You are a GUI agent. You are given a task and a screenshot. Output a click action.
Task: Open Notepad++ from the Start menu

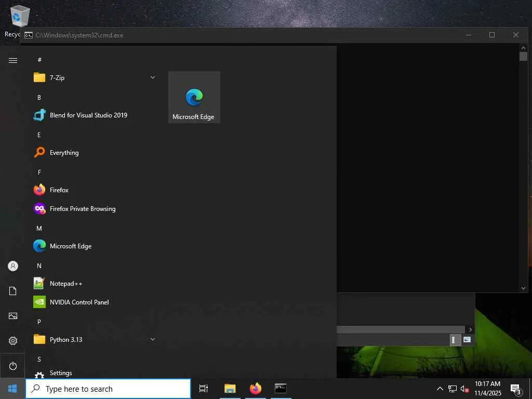click(x=95, y=283)
